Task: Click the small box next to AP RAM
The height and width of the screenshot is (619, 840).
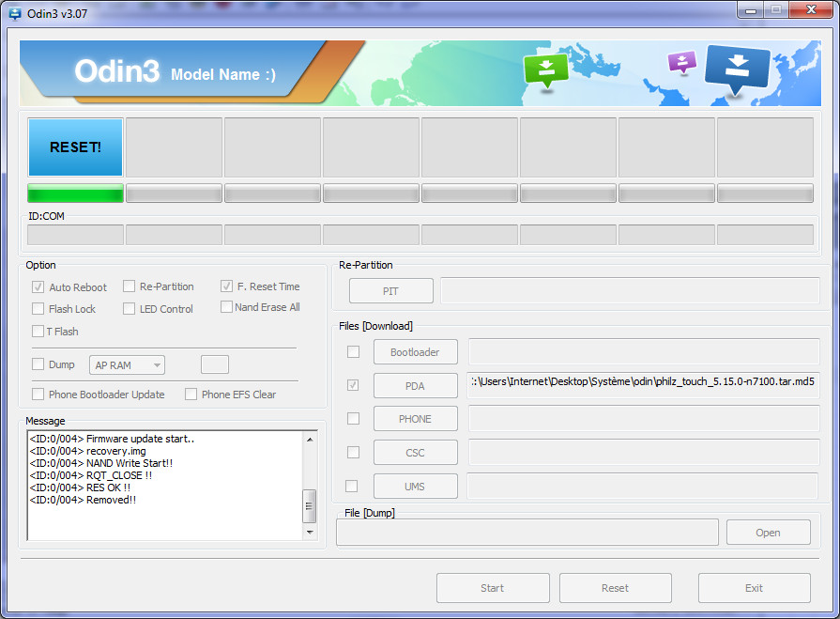Action: point(215,364)
